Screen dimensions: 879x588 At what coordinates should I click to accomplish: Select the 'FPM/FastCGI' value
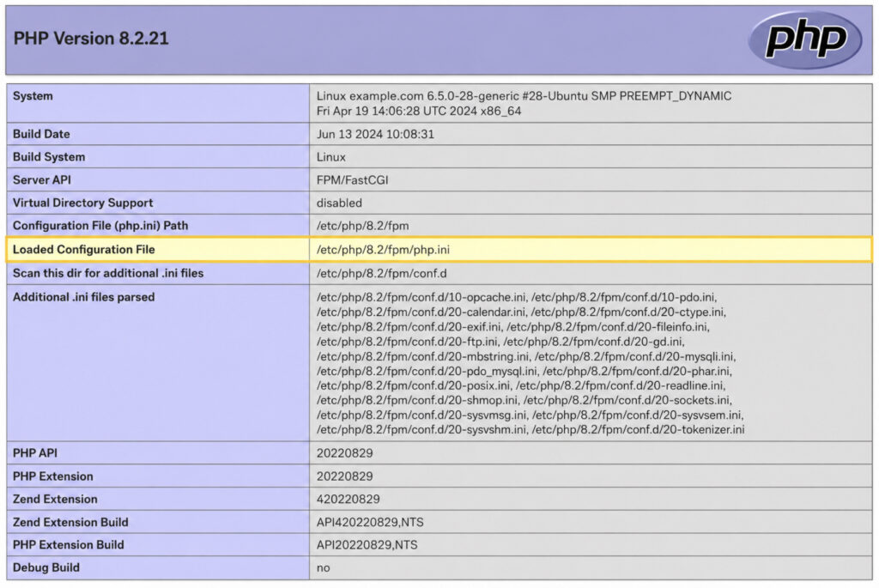pos(352,180)
